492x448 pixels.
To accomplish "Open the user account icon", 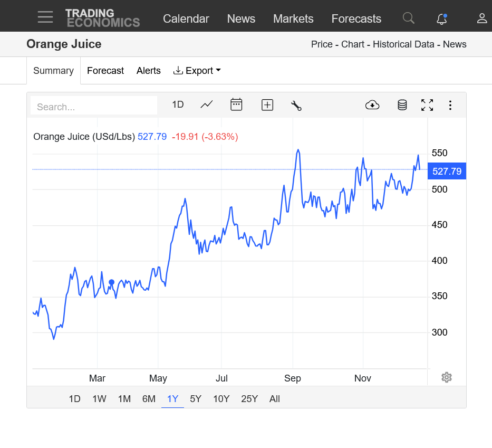I will (x=482, y=18).
